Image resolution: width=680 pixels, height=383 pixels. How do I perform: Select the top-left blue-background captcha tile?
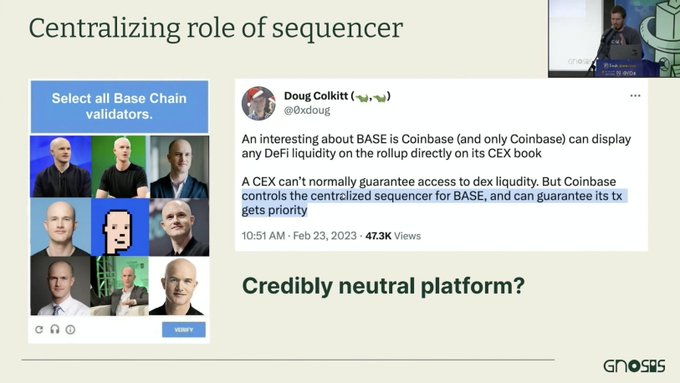61,167
